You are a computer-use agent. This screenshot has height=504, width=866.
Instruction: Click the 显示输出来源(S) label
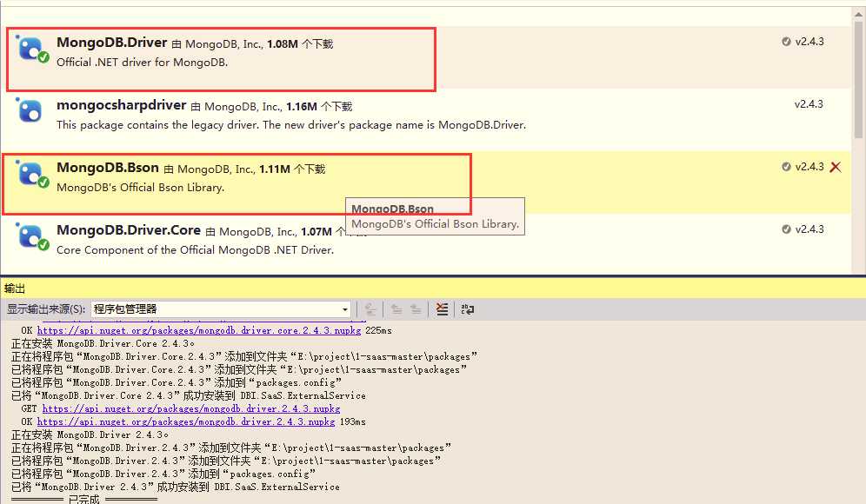(x=46, y=309)
